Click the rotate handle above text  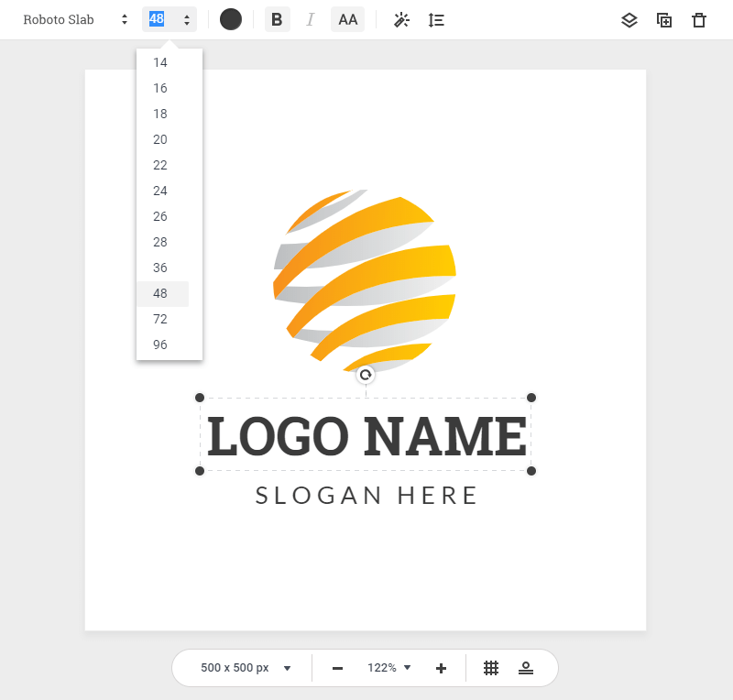(366, 375)
